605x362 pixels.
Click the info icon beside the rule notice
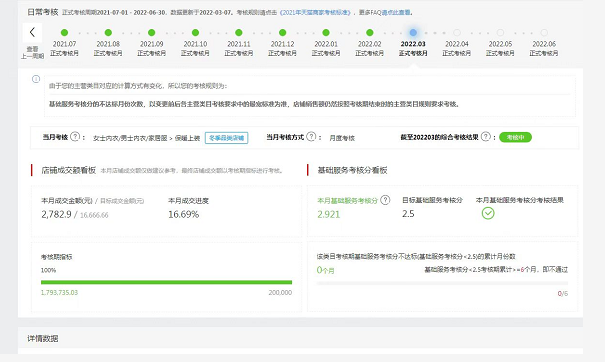[36, 79]
